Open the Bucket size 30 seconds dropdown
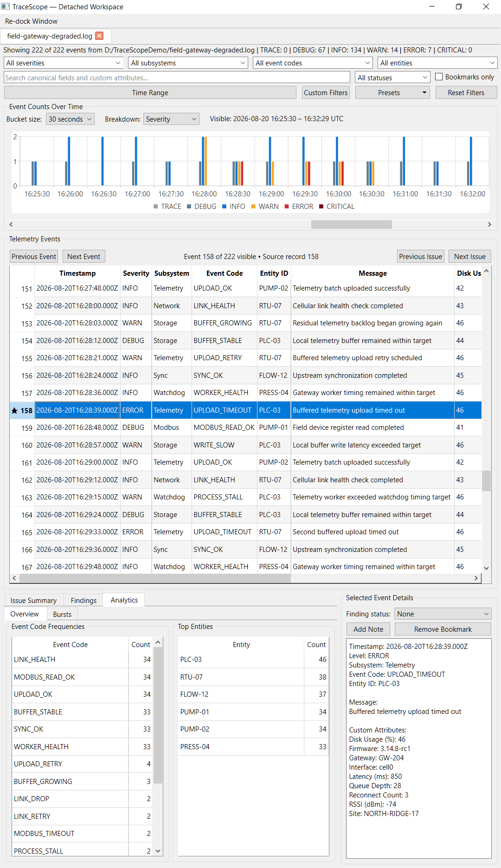 pyautogui.click(x=70, y=119)
